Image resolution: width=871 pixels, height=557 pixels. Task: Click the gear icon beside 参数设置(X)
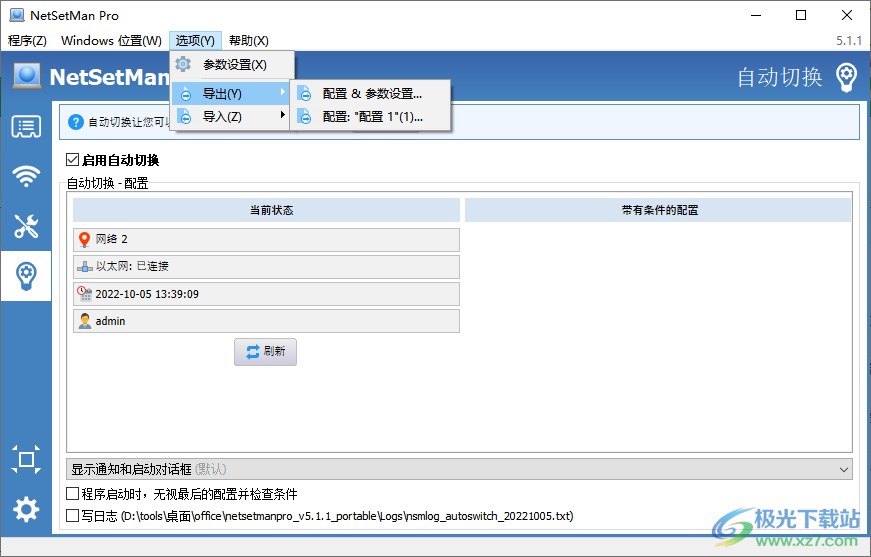[x=183, y=64]
